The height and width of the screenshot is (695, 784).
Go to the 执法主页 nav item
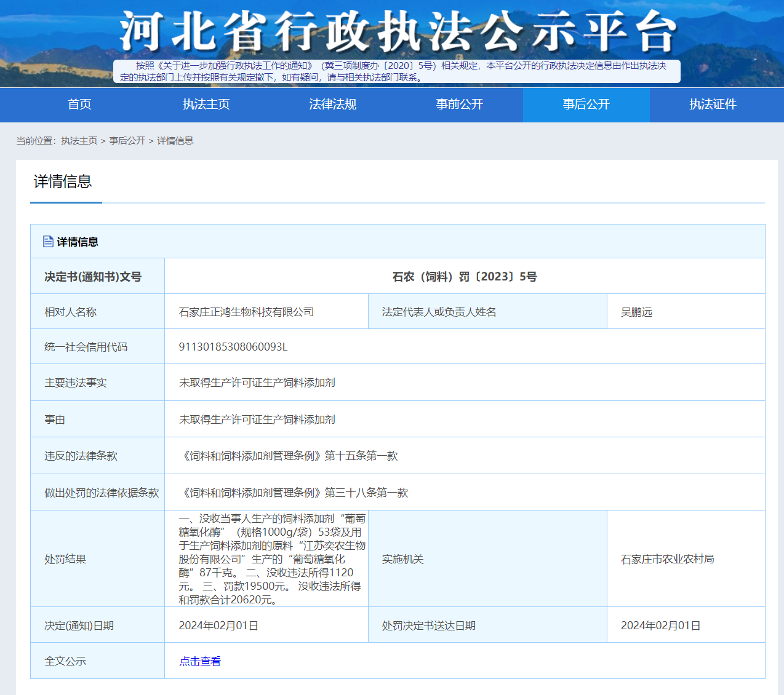pyautogui.click(x=206, y=105)
